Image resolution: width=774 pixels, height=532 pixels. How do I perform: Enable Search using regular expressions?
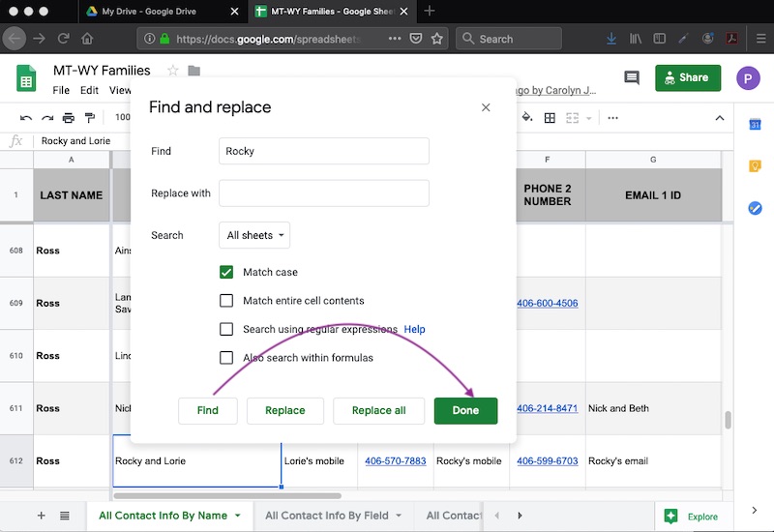226,329
